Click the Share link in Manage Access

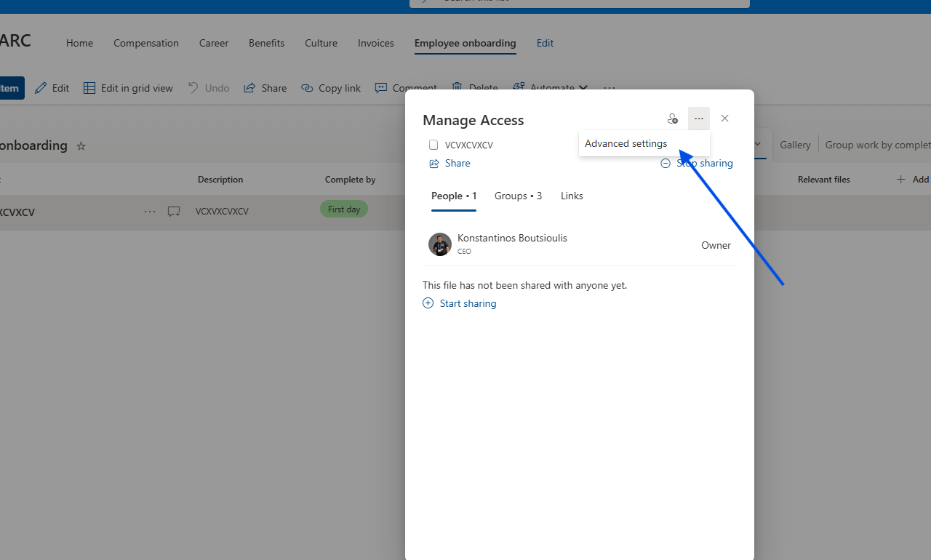[x=450, y=164]
